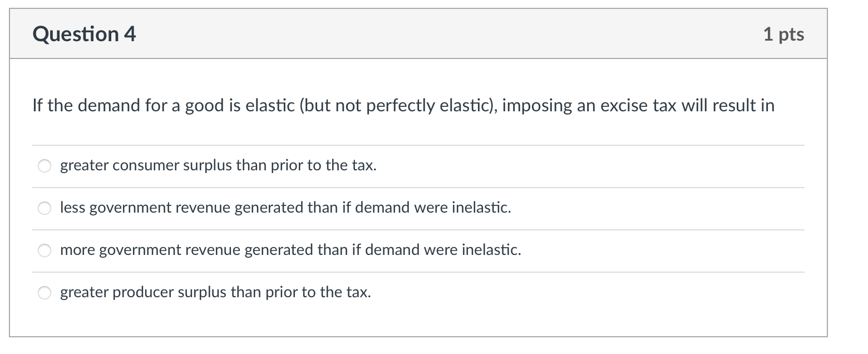Viewport: 868px width, 354px height.
Task: Click the 'more government revenue generated' answer label
Action: click(290, 250)
